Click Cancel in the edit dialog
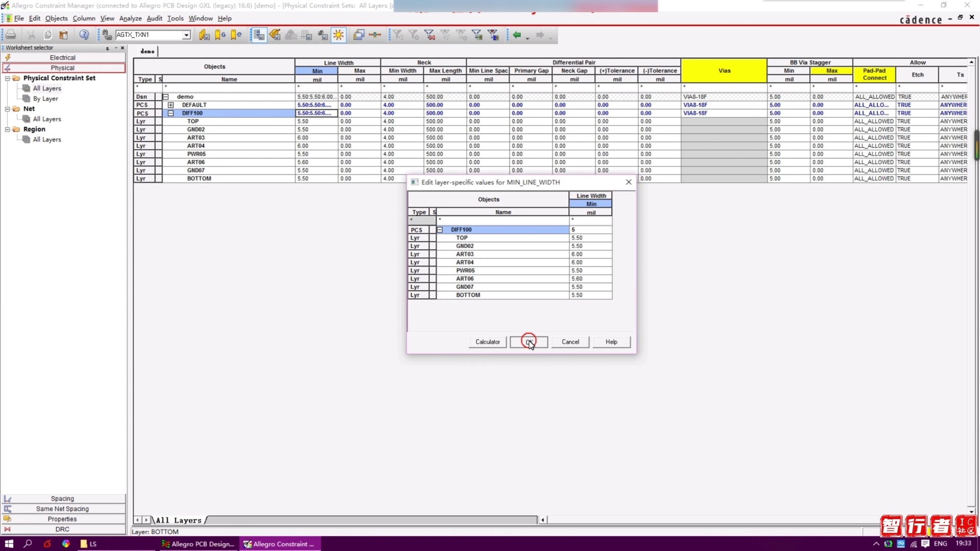Viewport: 980px width, 551px height. click(x=570, y=342)
